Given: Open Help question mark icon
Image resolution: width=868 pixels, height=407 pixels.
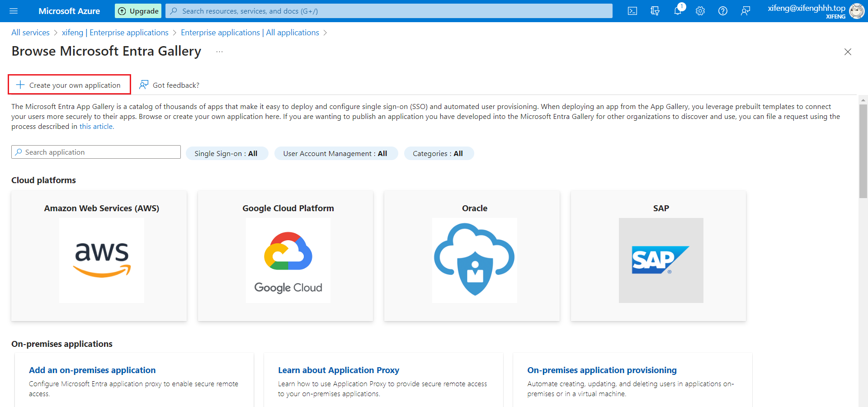Looking at the screenshot, I should [x=723, y=11].
